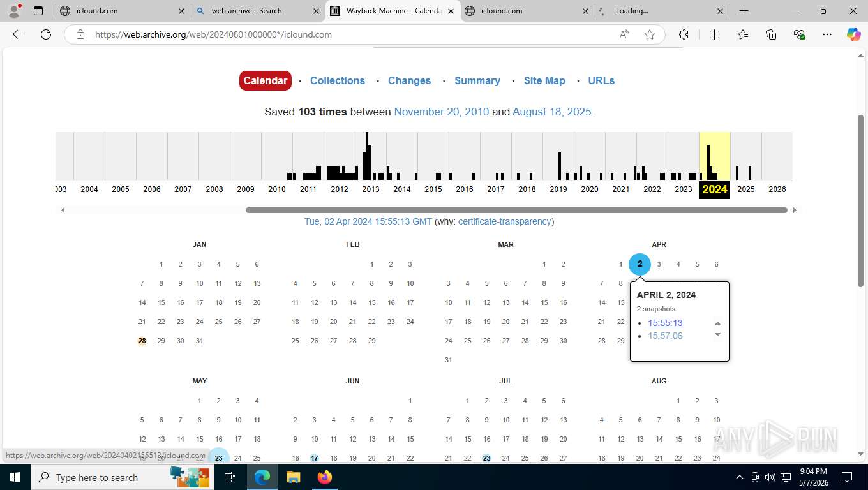The image size is (868, 490).
Task: Open the Summary view
Action: 477,80
